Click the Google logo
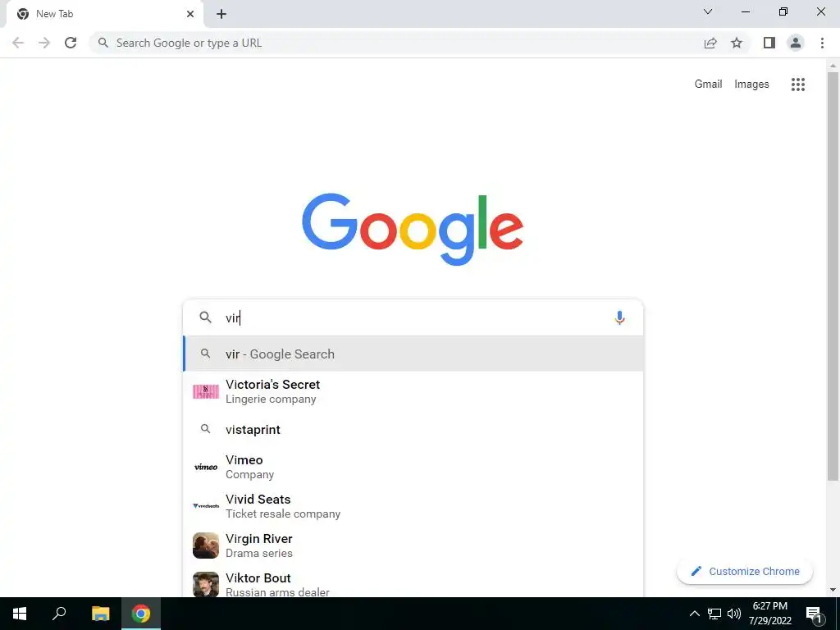Viewport: 840px width, 630px height. (x=413, y=230)
